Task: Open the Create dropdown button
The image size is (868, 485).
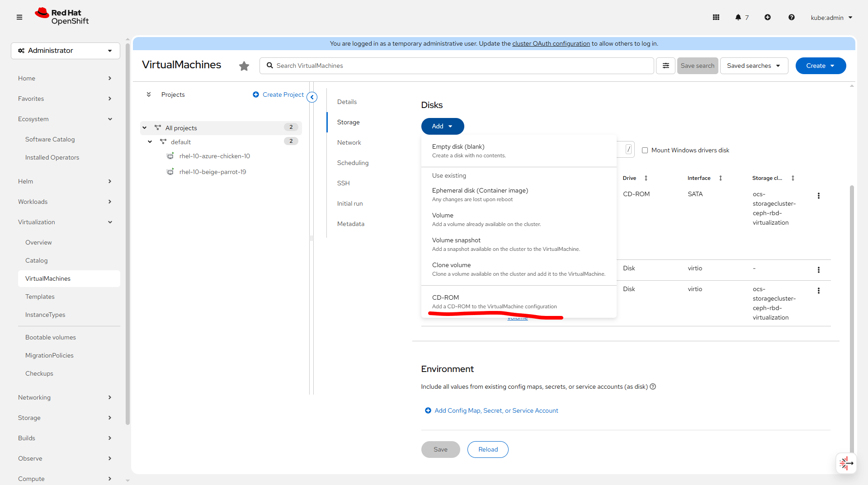Action: [x=821, y=66]
